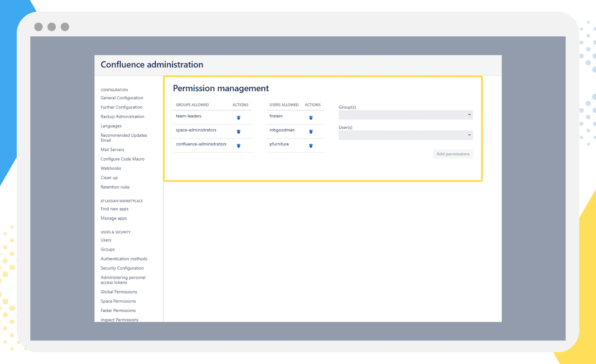Open the User(s) dropdown
596x364 pixels.
coord(406,135)
